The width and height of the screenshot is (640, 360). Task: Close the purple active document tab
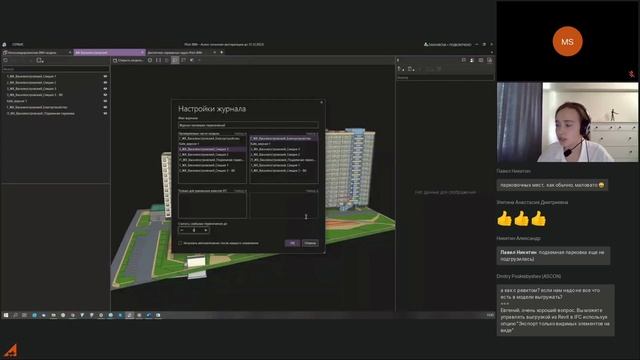pyautogui.click(x=142, y=52)
